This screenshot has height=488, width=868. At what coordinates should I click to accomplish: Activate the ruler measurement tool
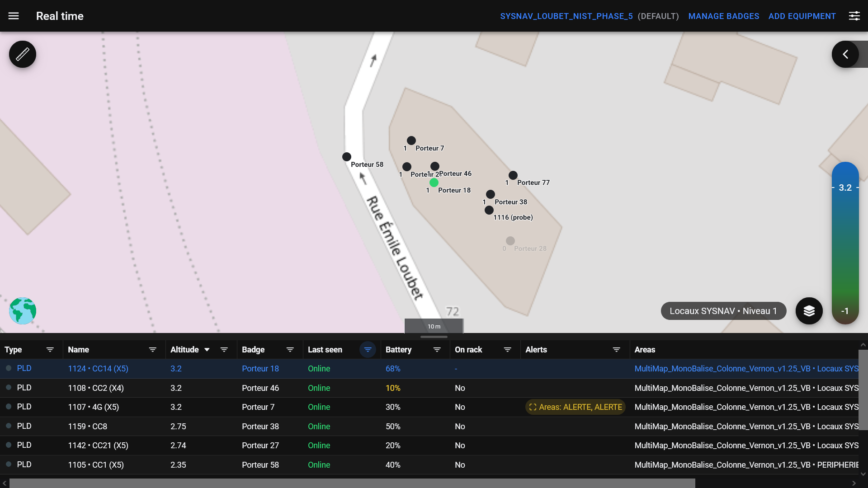(x=23, y=54)
